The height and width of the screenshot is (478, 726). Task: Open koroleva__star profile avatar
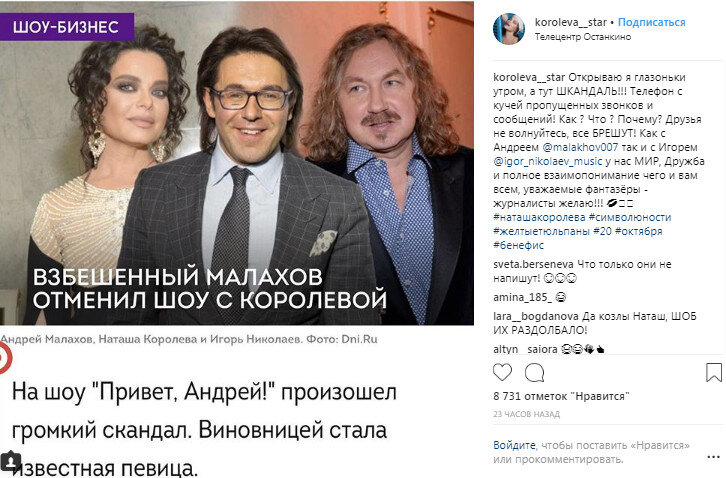[x=509, y=29]
